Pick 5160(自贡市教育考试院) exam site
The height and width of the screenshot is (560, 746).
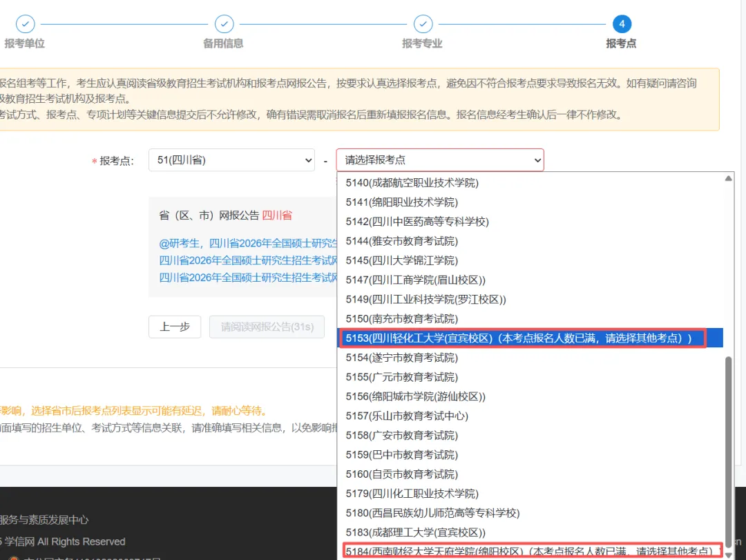click(x=402, y=474)
